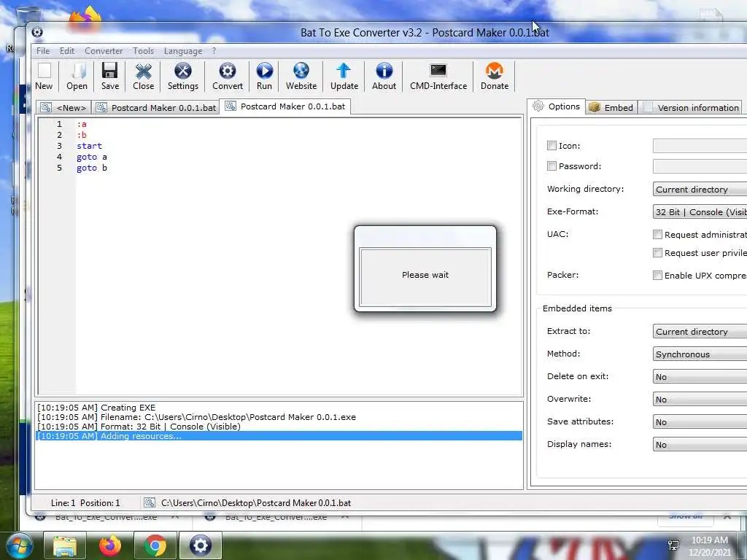Open the Converter menu
The height and width of the screenshot is (560, 747).
click(104, 50)
